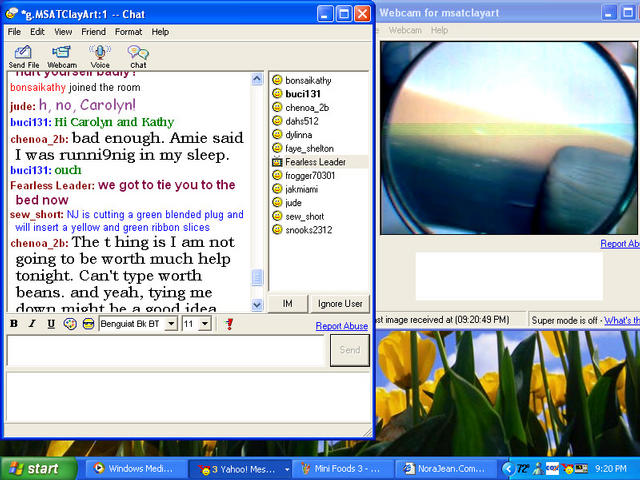Switch to NoraJean.Com taskbar button
This screenshot has height=480, width=640.
pos(446,469)
